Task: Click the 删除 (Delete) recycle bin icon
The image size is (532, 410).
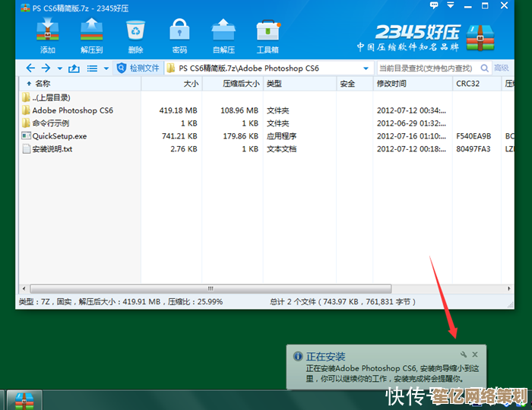Action: 136,34
